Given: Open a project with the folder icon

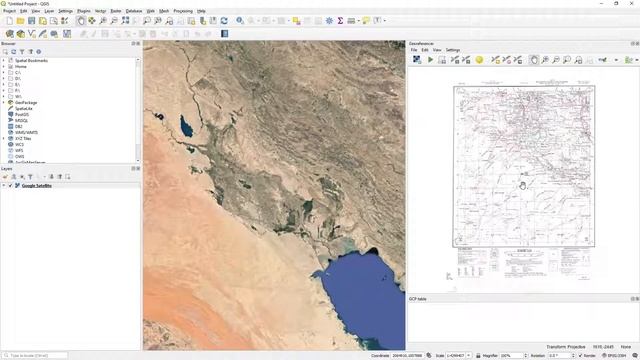Looking at the screenshot, I should (20, 20).
